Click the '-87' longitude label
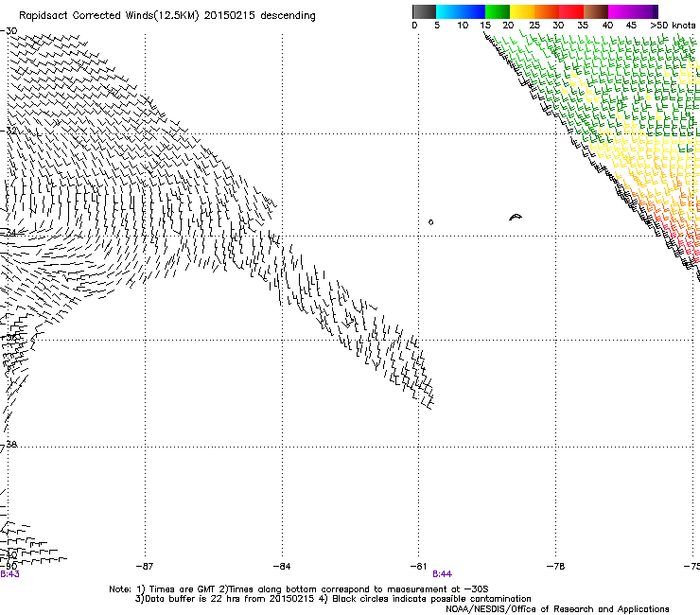Viewport: 700px width, 615px height. [145, 567]
